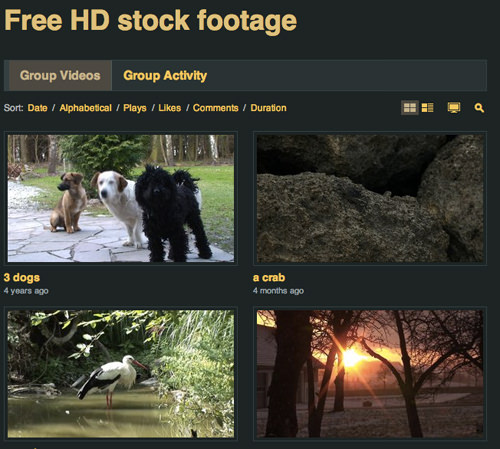This screenshot has height=449, width=500.
Task: Open the sunset trees video thumbnail
Action: pos(370,374)
